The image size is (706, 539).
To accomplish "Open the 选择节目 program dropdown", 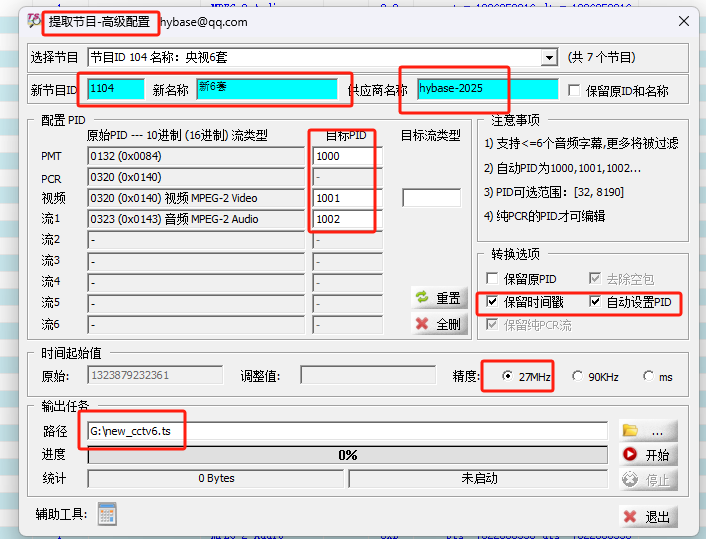I will click(x=549, y=58).
